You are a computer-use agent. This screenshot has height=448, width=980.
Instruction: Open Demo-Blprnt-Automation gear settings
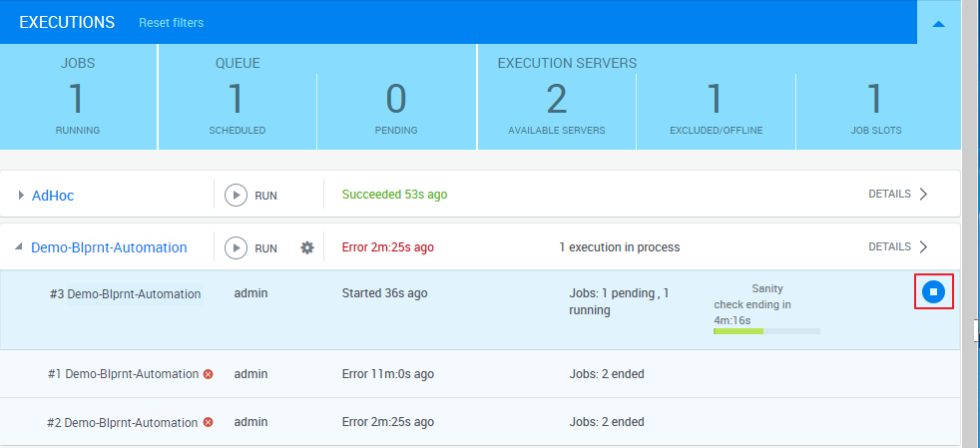[x=307, y=247]
